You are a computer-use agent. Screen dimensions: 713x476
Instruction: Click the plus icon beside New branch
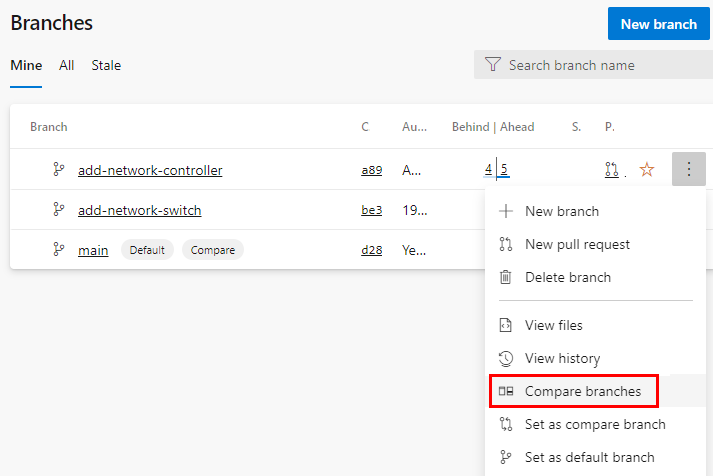click(506, 211)
